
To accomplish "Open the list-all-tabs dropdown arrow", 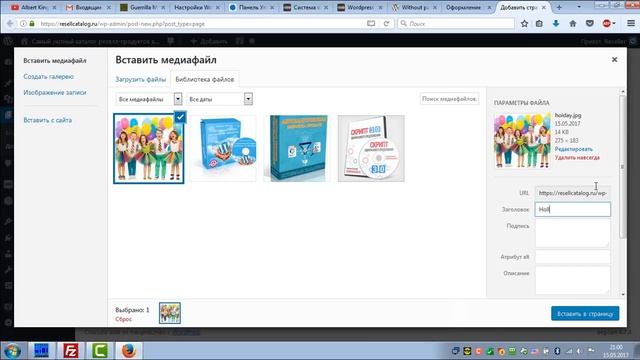I will pos(579,7).
